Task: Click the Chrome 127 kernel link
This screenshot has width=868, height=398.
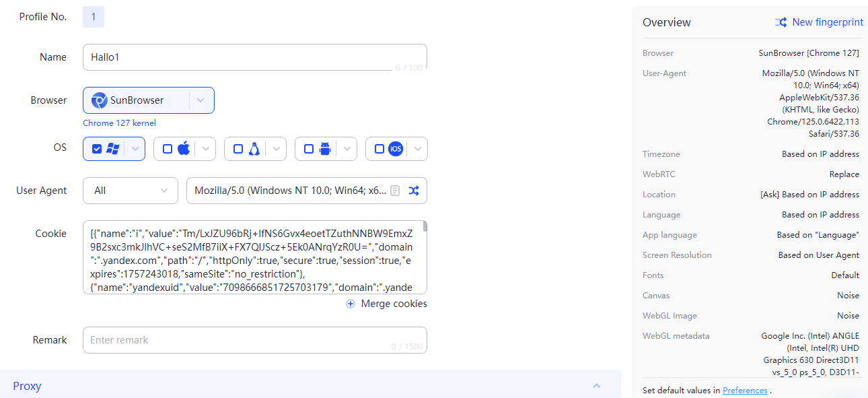Action: point(119,123)
